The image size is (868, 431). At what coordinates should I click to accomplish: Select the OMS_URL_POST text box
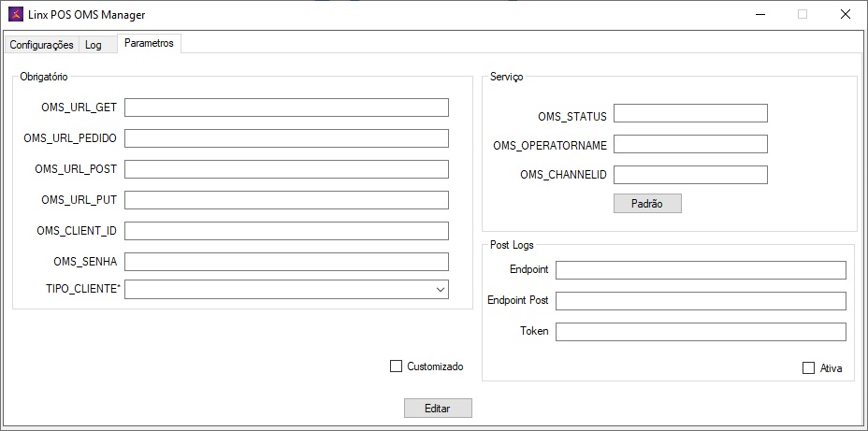286,169
